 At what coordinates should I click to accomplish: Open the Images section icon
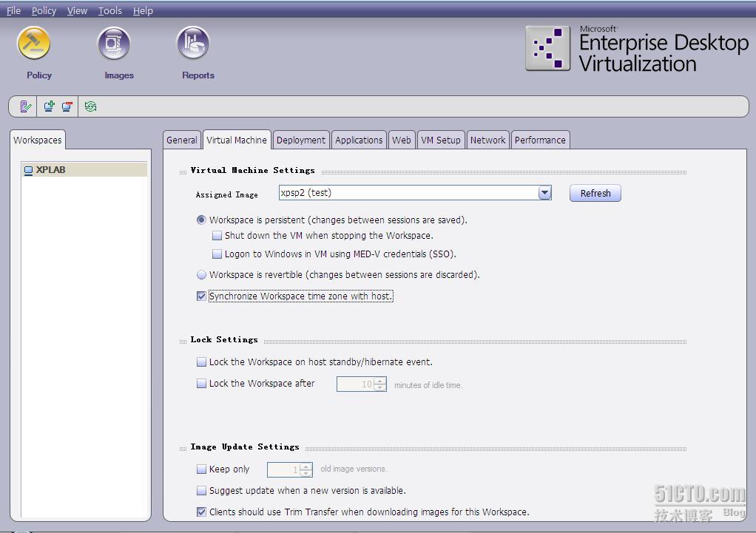[x=114, y=44]
